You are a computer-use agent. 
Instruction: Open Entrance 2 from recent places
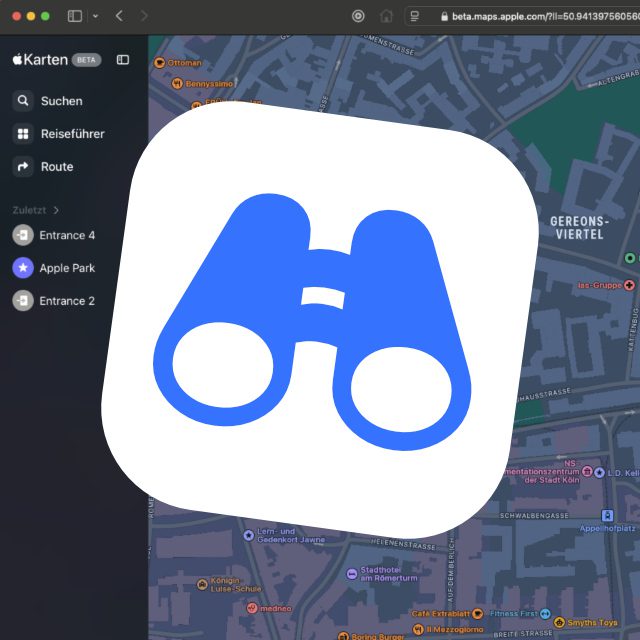(x=67, y=301)
